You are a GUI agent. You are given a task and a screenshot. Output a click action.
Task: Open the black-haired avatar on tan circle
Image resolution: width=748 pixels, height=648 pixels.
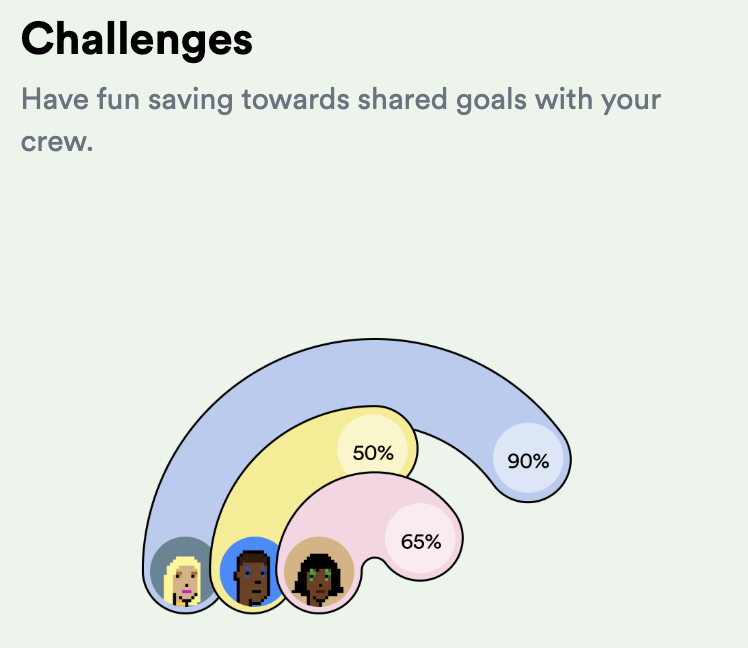coord(319,573)
